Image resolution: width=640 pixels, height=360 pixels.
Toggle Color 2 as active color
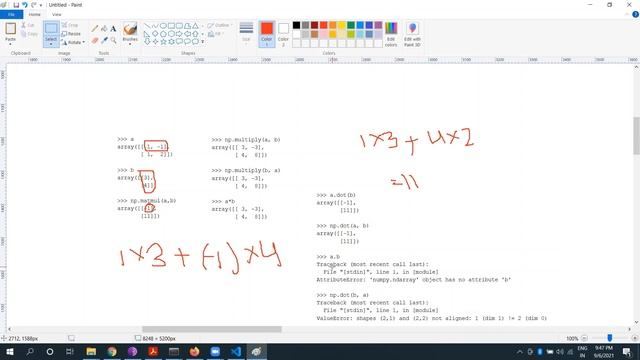[x=283, y=34]
